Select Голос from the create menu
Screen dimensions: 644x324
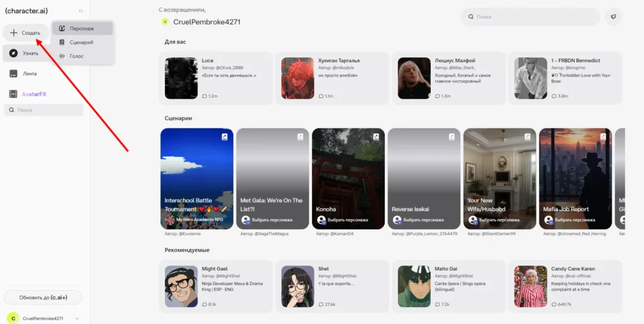[82, 56]
